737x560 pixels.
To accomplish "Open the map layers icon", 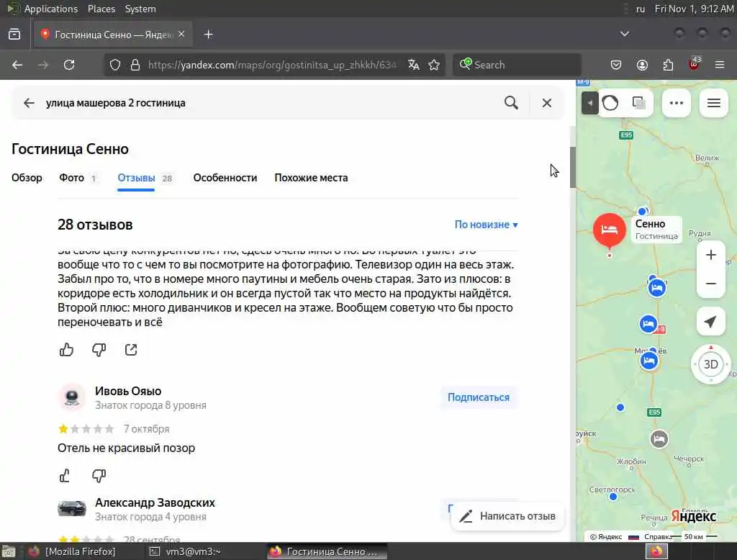I will 639,103.
